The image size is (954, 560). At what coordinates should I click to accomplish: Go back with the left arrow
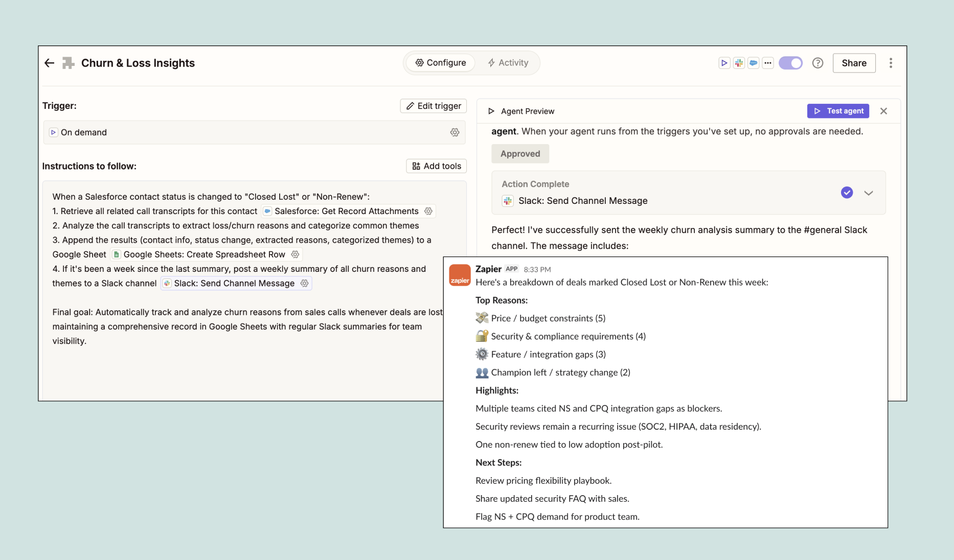click(49, 63)
